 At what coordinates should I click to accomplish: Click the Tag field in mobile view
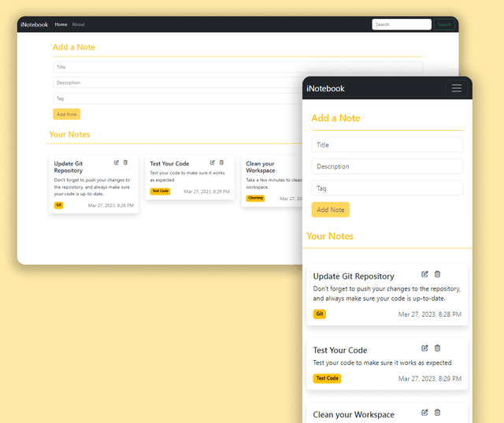387,188
